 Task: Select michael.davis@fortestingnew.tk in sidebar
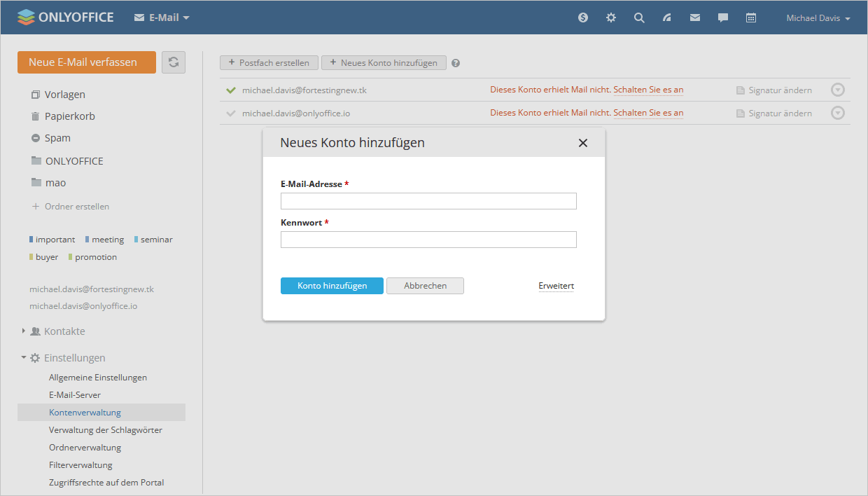92,289
